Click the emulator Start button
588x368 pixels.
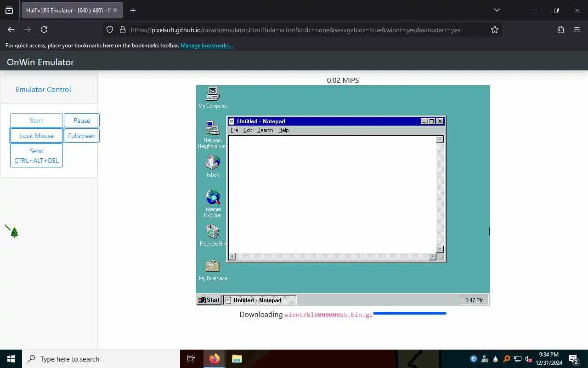(x=36, y=121)
